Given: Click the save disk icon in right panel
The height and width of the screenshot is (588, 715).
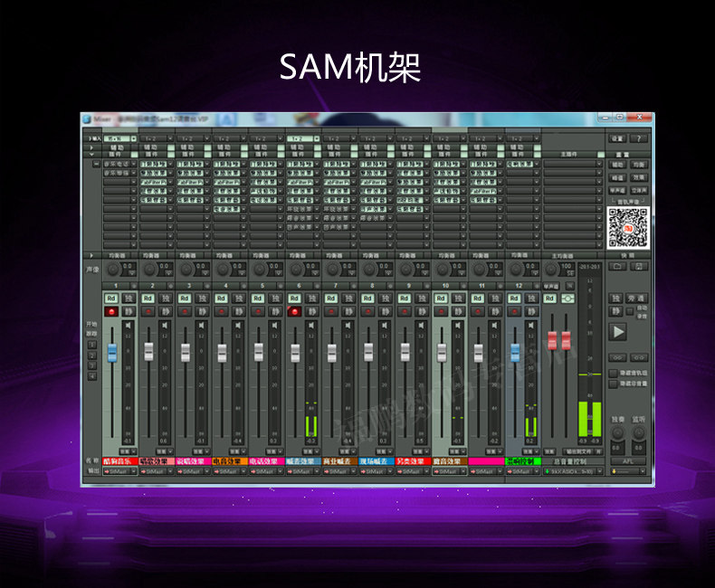Looking at the screenshot, I should [x=639, y=266].
